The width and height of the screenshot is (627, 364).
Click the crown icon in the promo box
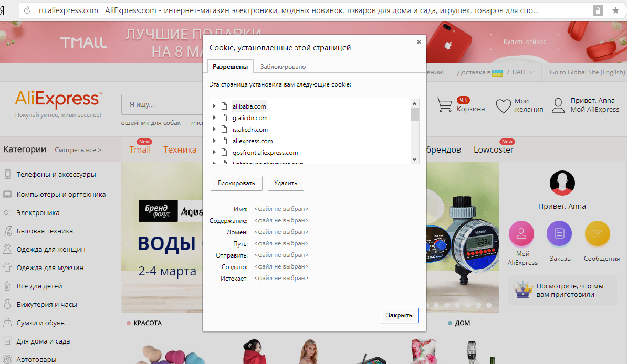524,290
